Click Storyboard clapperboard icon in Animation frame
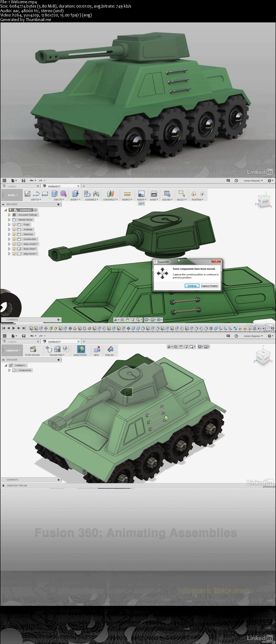 [x=33, y=349]
